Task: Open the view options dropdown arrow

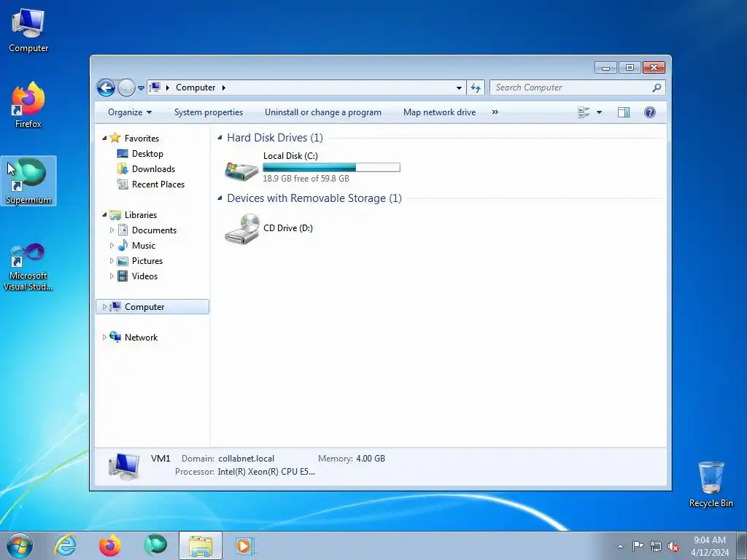Action: tap(600, 112)
